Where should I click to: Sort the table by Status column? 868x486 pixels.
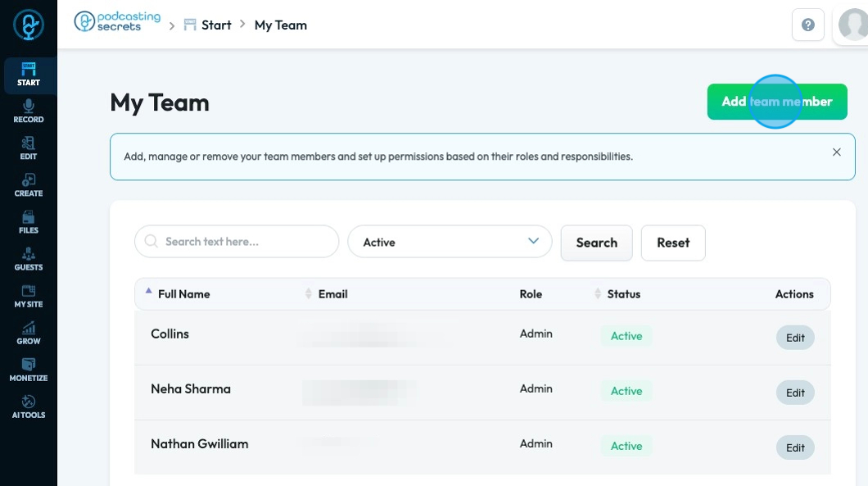pyautogui.click(x=623, y=294)
